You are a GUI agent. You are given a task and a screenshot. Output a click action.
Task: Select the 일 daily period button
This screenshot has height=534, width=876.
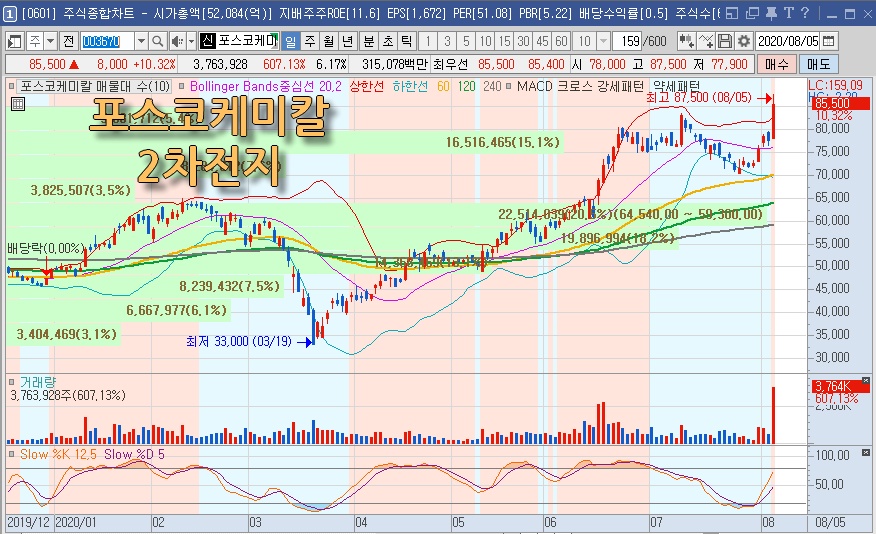[291, 41]
